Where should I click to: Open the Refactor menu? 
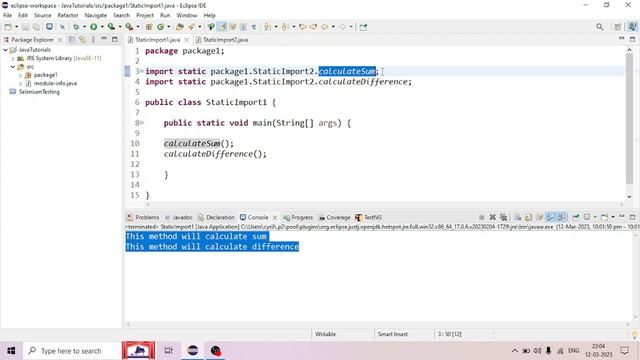[68, 15]
